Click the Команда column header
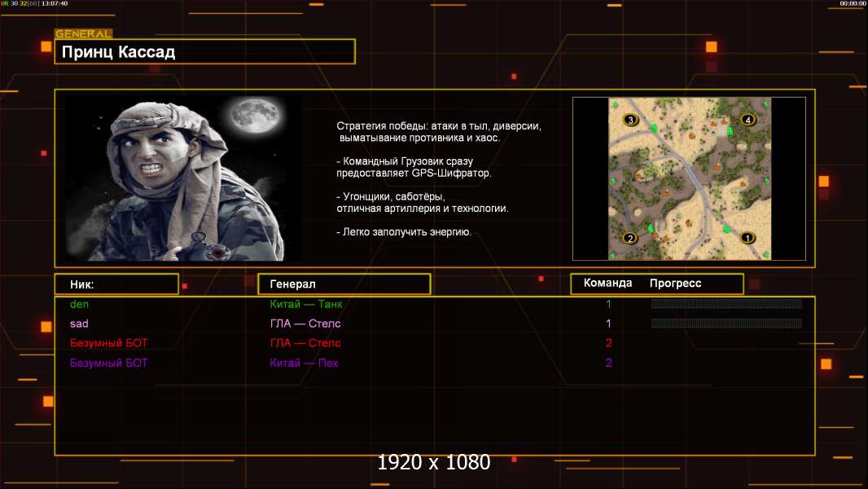 (607, 284)
